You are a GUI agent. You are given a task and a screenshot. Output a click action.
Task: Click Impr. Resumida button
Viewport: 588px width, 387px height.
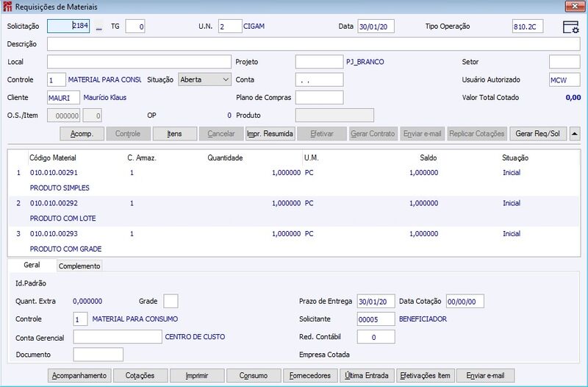pyautogui.click(x=270, y=134)
